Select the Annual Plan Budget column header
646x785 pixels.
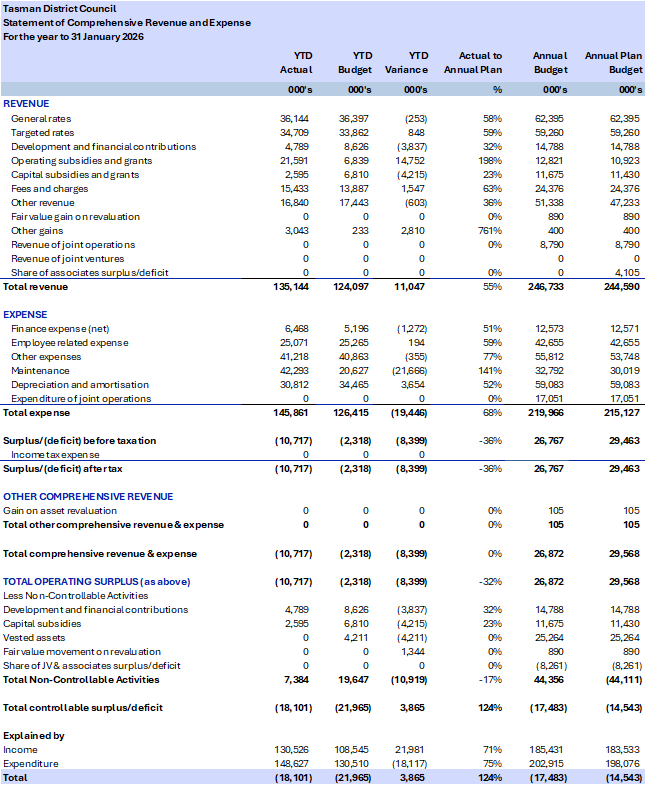[x=613, y=63]
